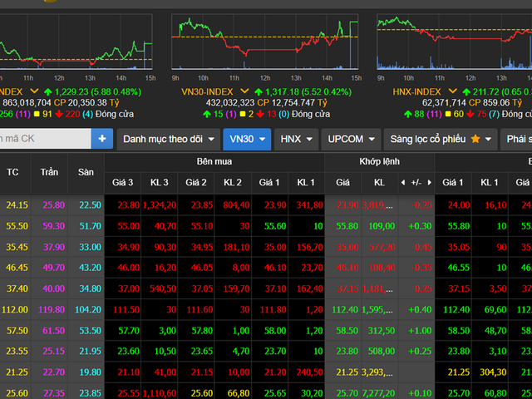The height and width of the screenshot is (399, 532).
Task: Select the row with reference price 112.00
Action: (13, 309)
